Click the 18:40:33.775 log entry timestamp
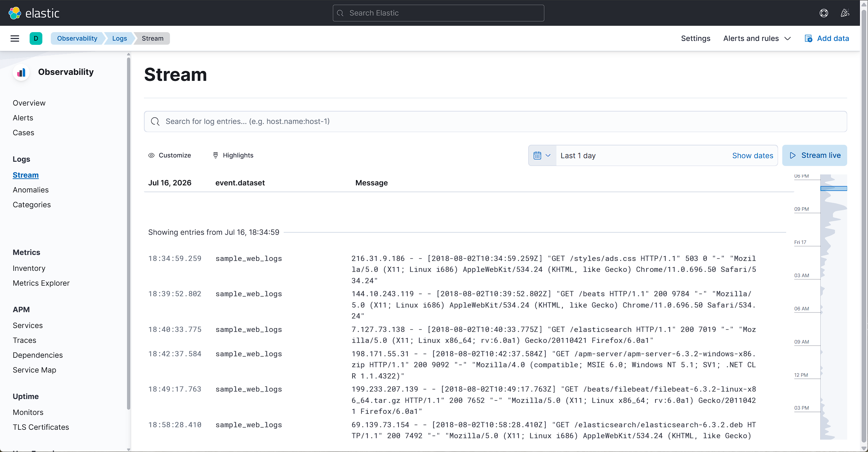This screenshot has width=868, height=452. click(175, 329)
